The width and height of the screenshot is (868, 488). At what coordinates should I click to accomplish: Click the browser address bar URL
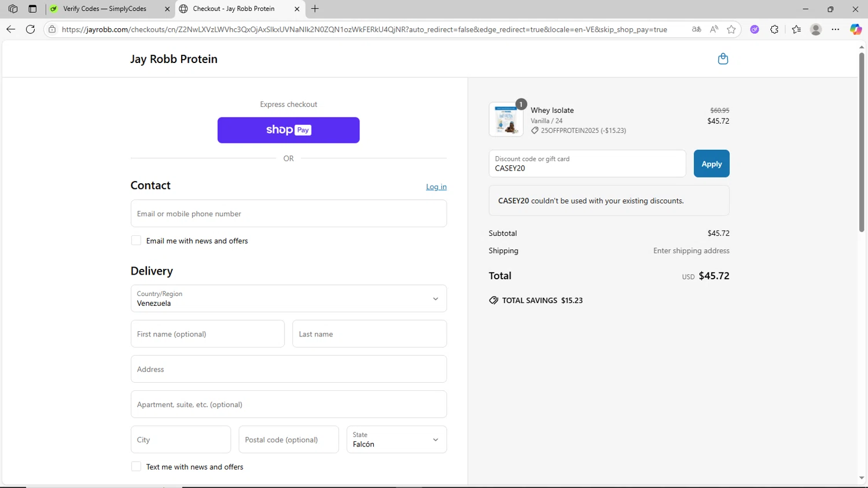pos(365,29)
